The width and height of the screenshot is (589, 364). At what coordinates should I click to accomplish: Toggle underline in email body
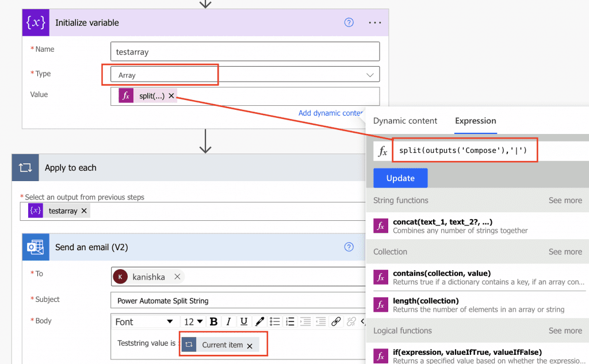(x=244, y=321)
